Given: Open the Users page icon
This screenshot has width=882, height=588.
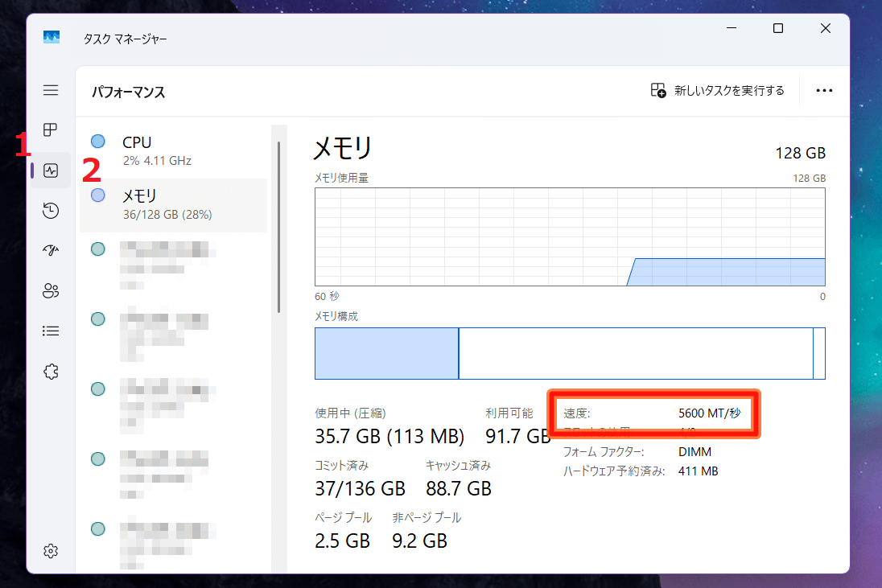Looking at the screenshot, I should tap(51, 290).
